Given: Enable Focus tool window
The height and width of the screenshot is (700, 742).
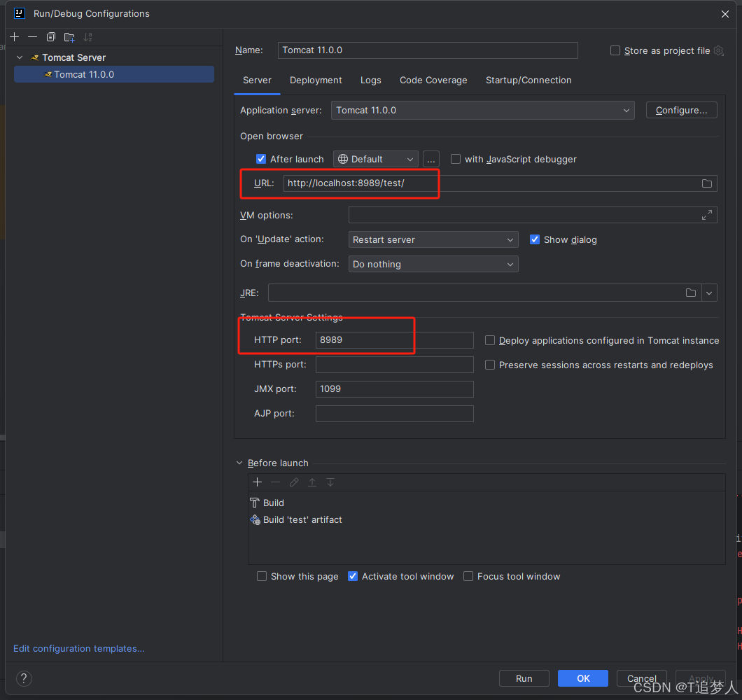Looking at the screenshot, I should pos(468,576).
